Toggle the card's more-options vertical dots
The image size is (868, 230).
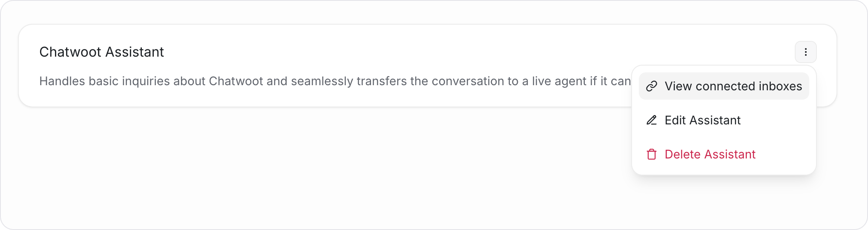point(805,52)
